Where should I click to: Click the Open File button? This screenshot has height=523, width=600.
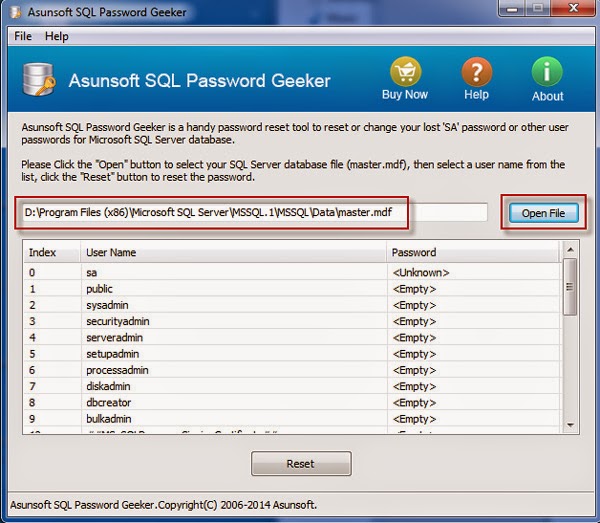point(543,213)
